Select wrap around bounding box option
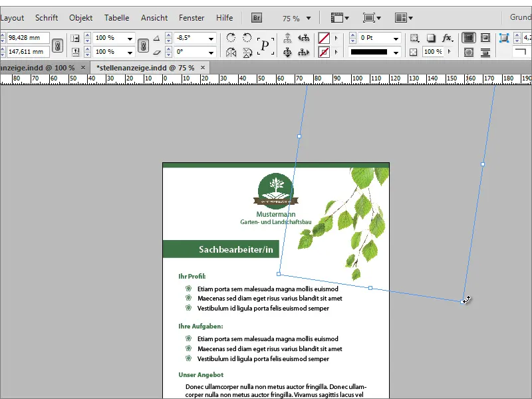Viewport: 532px width, 399px height. tap(485, 38)
